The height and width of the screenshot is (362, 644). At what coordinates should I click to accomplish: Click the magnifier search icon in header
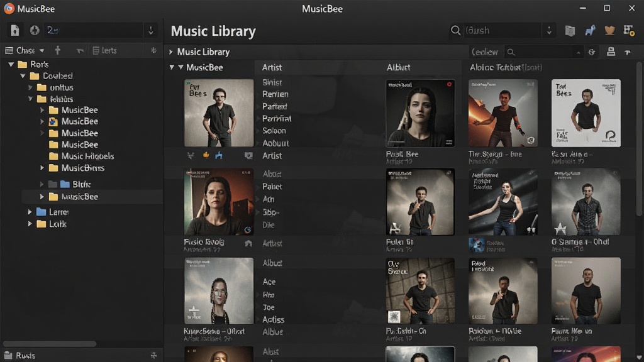pos(455,30)
